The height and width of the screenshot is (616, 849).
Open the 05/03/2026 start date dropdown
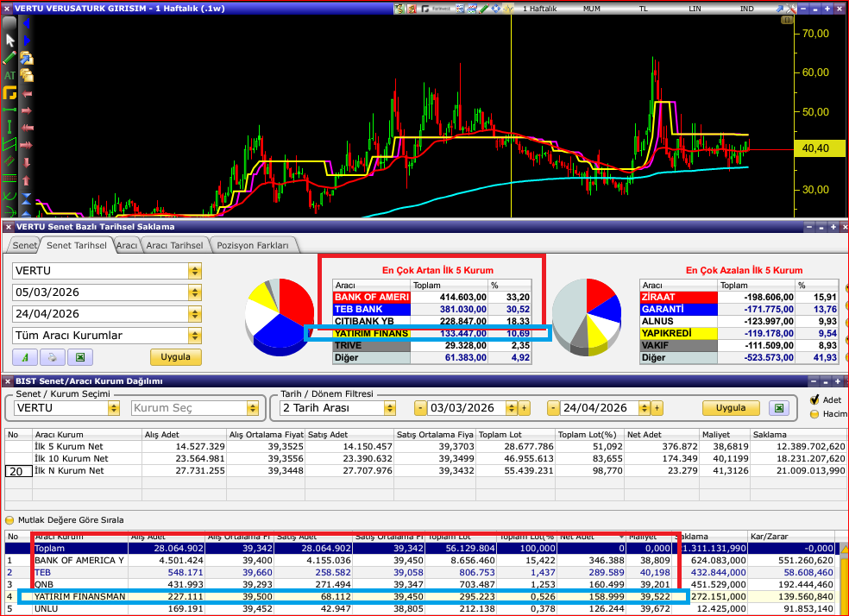coord(195,292)
